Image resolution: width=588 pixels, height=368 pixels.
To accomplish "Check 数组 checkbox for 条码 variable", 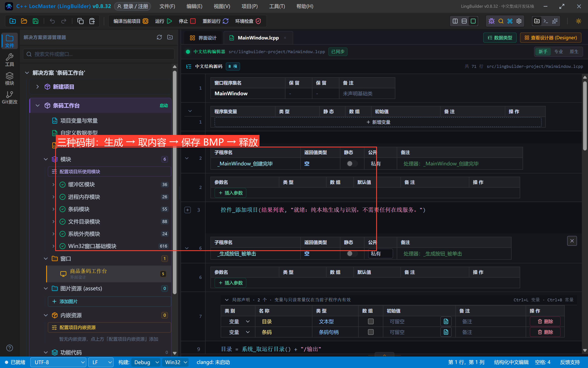I will [371, 332].
